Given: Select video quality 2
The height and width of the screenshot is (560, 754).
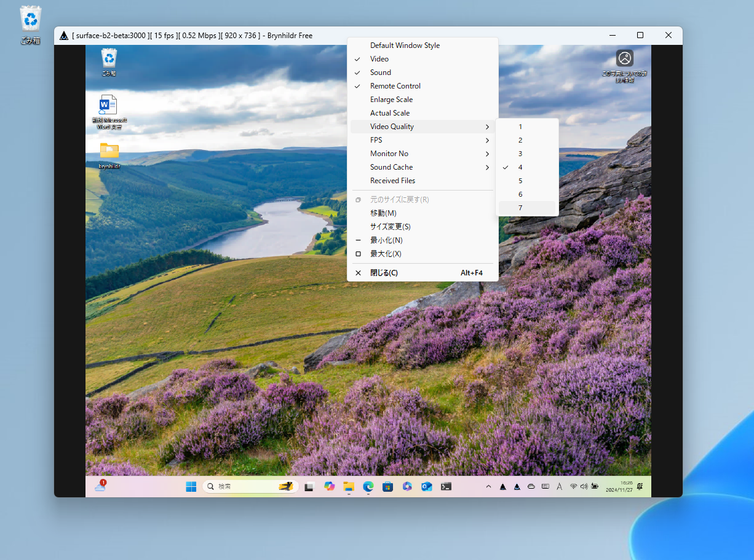Looking at the screenshot, I should [x=527, y=140].
